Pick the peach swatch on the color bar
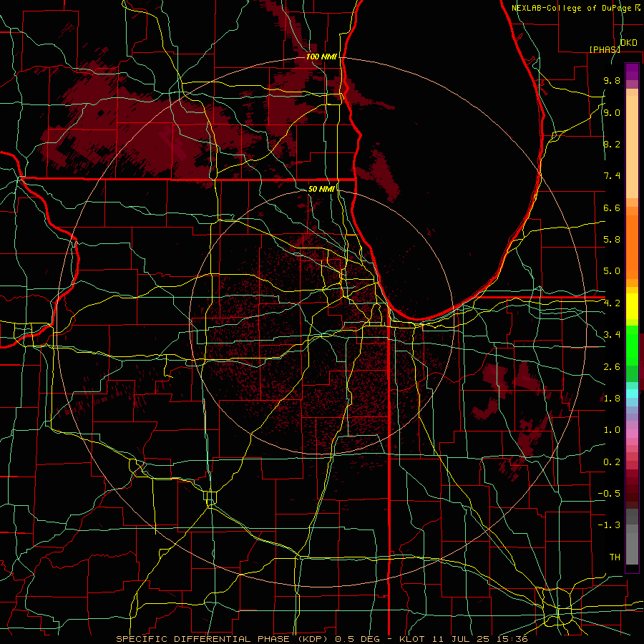The width and height of the screenshot is (644, 644). coord(632,148)
